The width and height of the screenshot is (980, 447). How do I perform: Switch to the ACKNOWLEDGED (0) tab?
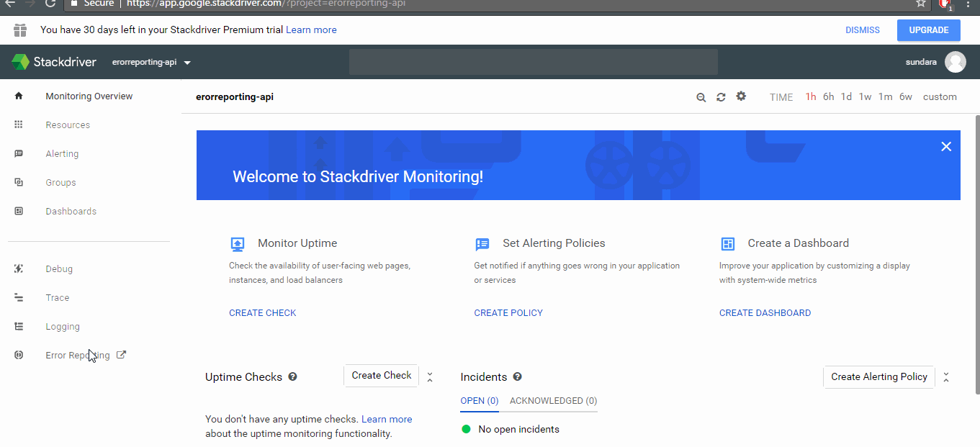[x=553, y=401]
